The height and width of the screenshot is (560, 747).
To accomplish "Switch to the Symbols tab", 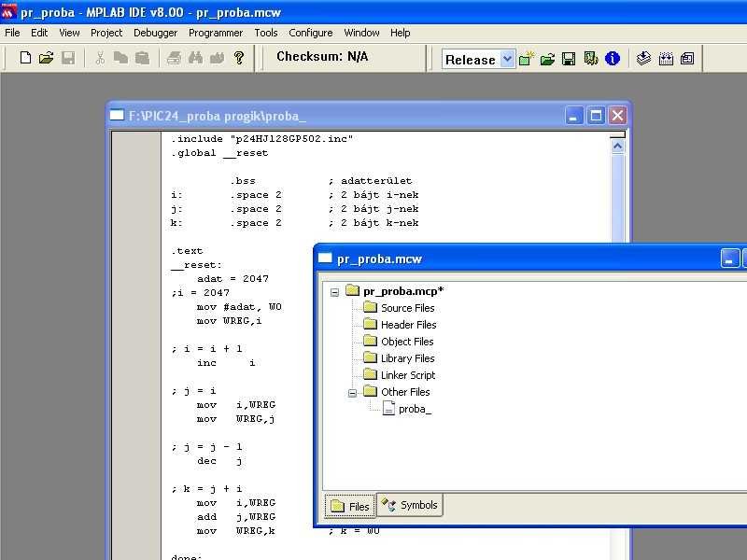I will pyautogui.click(x=410, y=505).
